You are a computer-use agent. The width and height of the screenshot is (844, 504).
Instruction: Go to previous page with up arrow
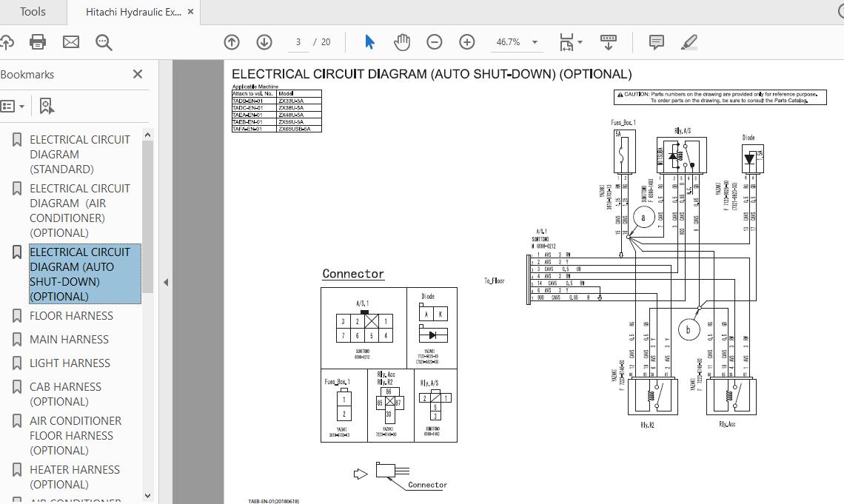pyautogui.click(x=232, y=42)
